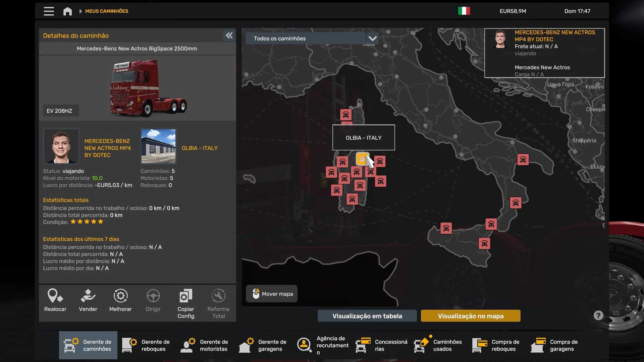The width and height of the screenshot is (644, 362).
Task: Open driver MERCEDES-BENZ NEW ACTROS MP4 BY DOTEC link
Action: tap(108, 148)
